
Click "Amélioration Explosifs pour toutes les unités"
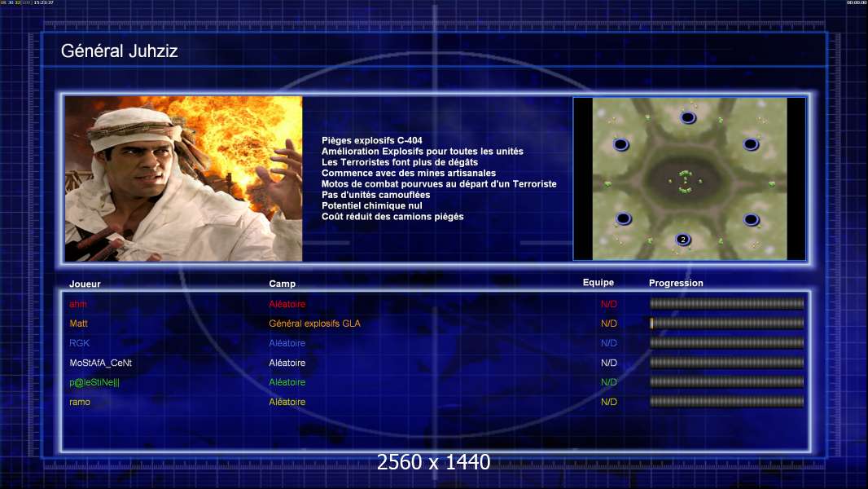[x=423, y=152]
